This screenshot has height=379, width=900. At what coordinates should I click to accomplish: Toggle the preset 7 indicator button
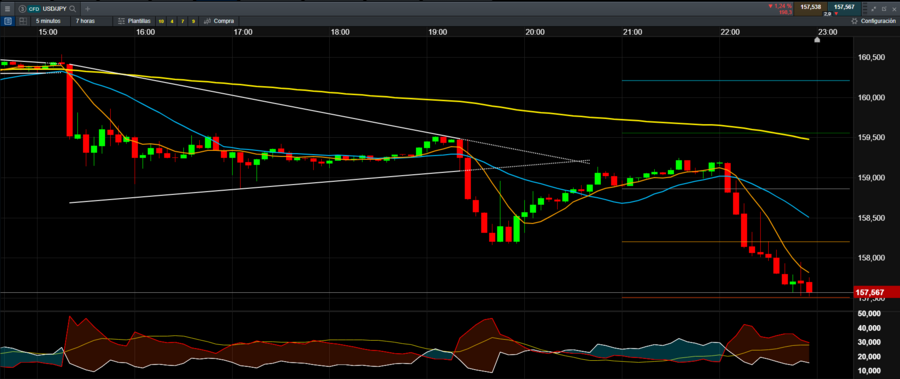click(x=183, y=21)
